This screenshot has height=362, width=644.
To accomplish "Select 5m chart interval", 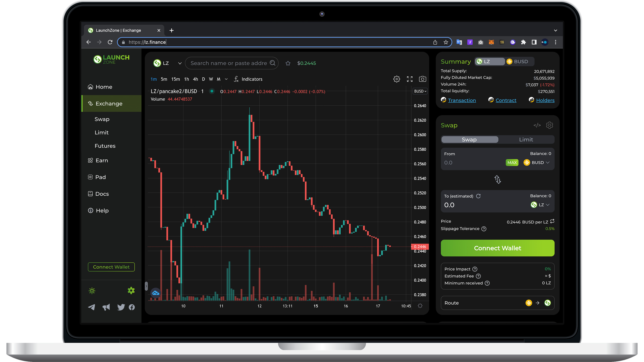I will [164, 79].
